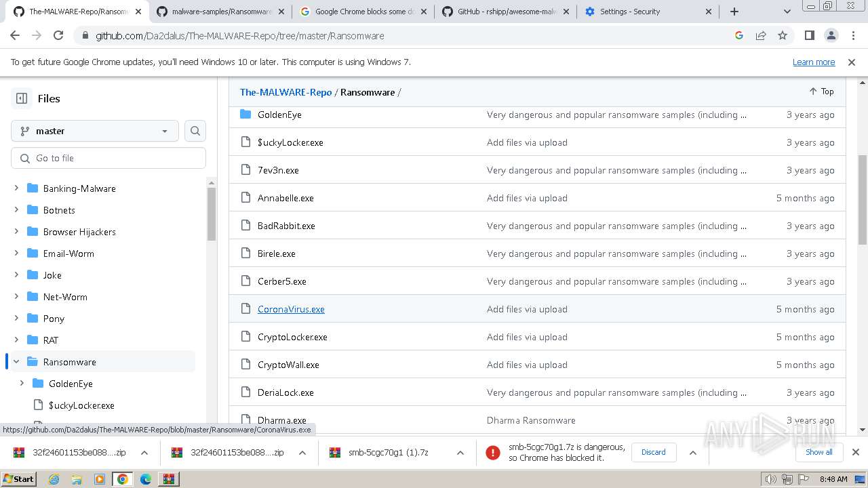Open DeriaLock.exe file
Viewport: 868px width, 488px height.
[285, 392]
